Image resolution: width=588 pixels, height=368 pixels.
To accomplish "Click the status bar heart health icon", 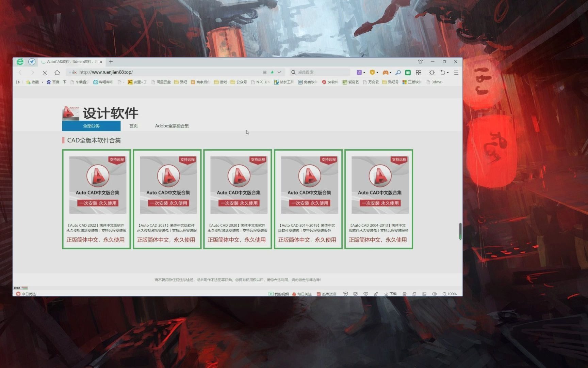I will pos(366,294).
